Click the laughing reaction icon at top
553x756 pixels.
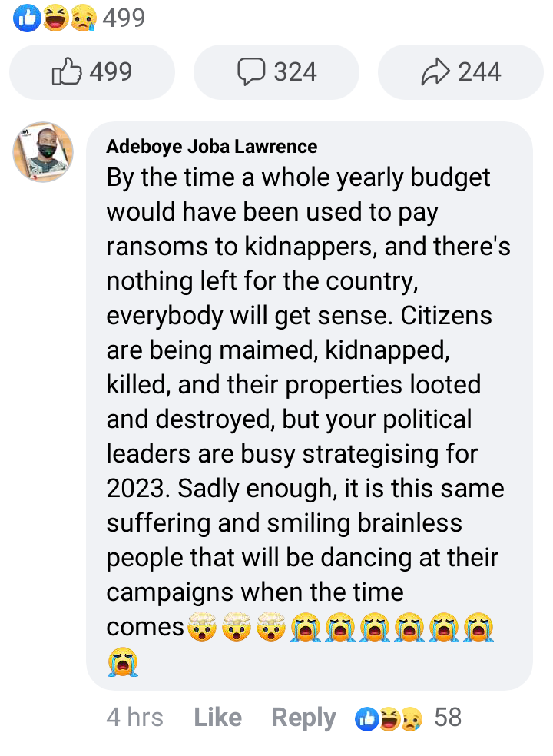click(x=56, y=18)
